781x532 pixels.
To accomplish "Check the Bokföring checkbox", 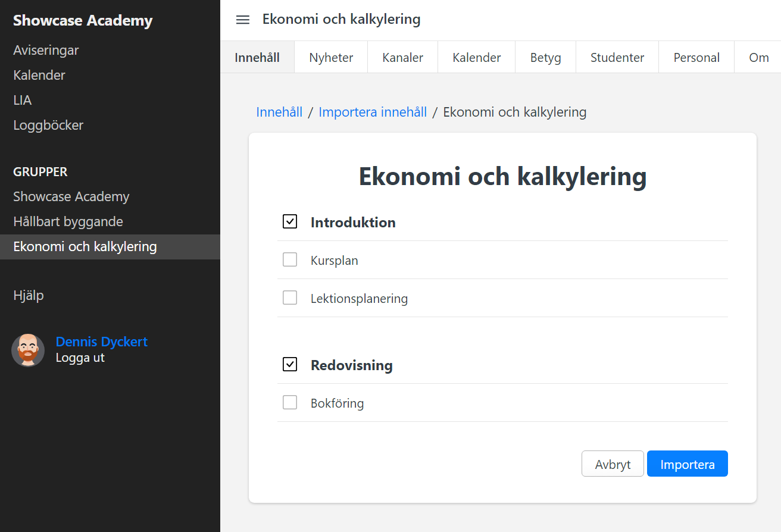I will pos(290,403).
